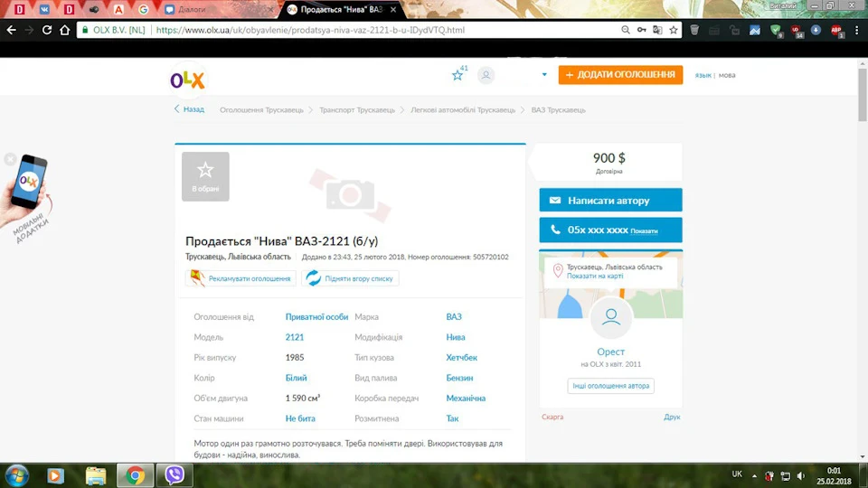Click 'Підняти вгору списку' button

coord(351,278)
